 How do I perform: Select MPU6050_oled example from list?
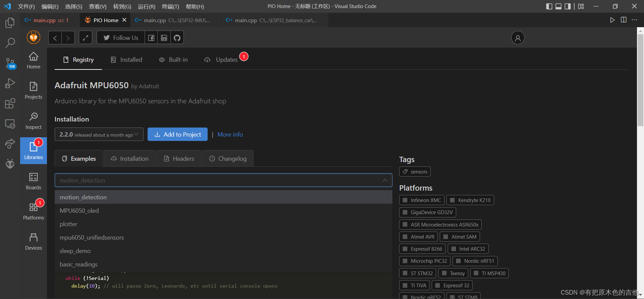click(x=223, y=211)
